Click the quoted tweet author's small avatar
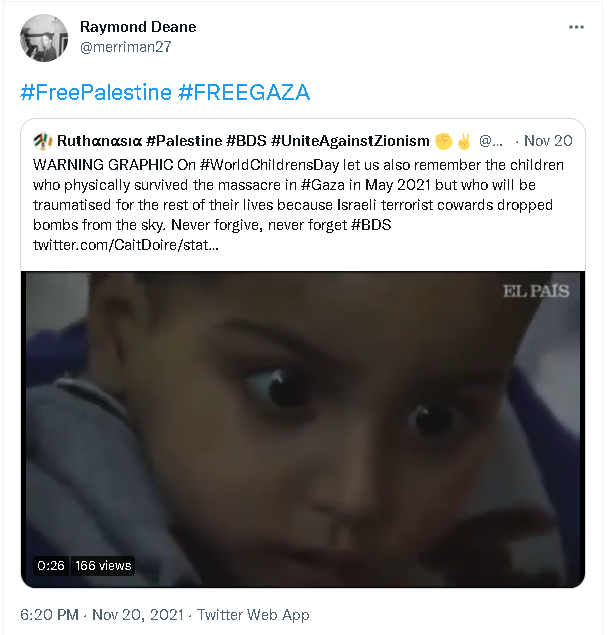The height and width of the screenshot is (635, 607). pyautogui.click(x=42, y=141)
